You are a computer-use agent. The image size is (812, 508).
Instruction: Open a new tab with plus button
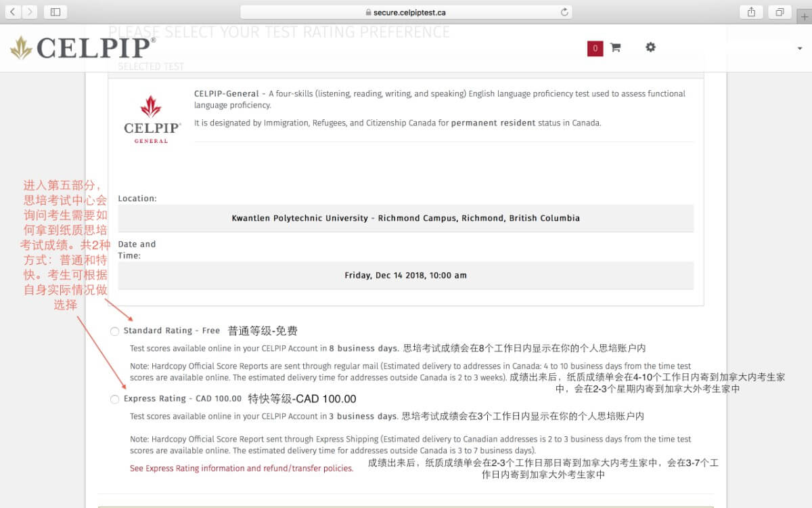click(x=804, y=17)
